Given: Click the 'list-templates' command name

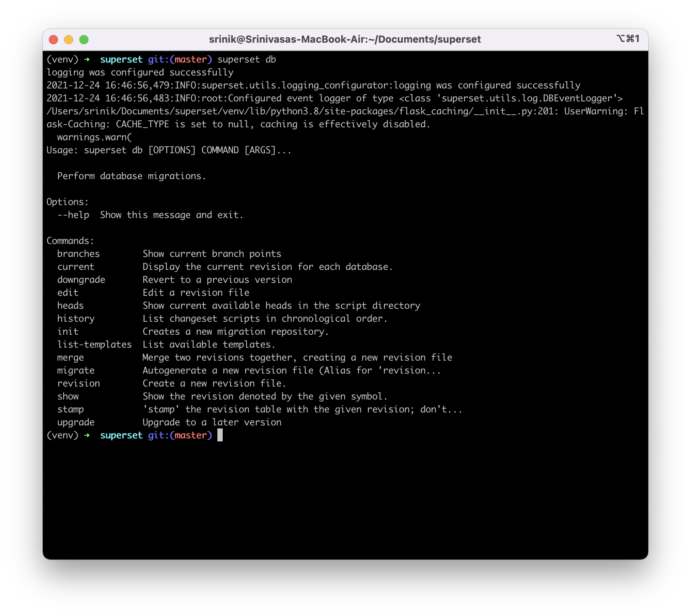Looking at the screenshot, I should 95,345.
